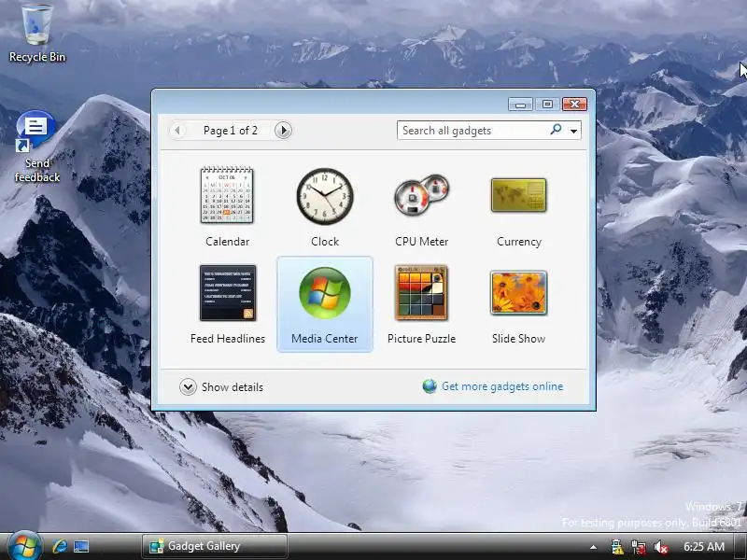Click the globe icon beside gadgets link

click(x=430, y=386)
